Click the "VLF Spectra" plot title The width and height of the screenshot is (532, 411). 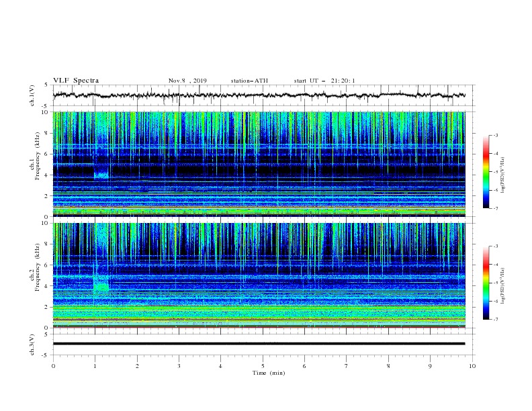point(76,81)
